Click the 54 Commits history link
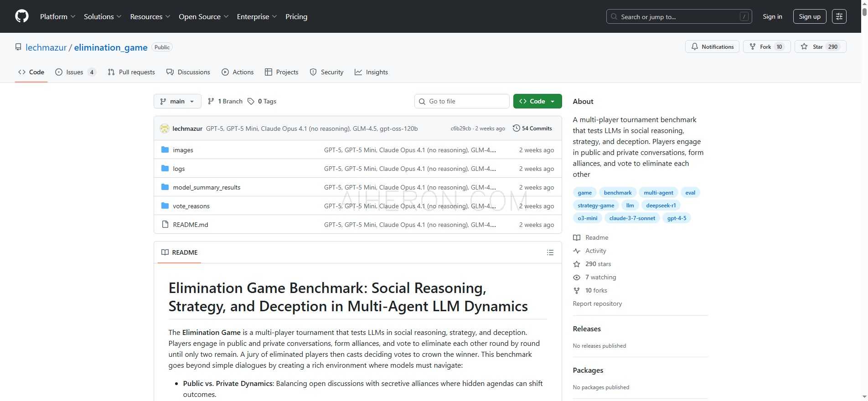Image resolution: width=868 pixels, height=401 pixels. pyautogui.click(x=532, y=129)
